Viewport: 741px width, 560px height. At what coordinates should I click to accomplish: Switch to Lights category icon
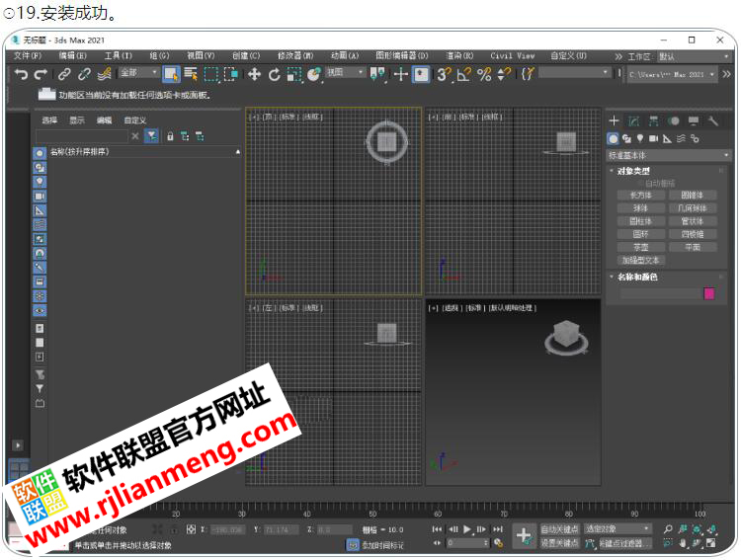[640, 138]
